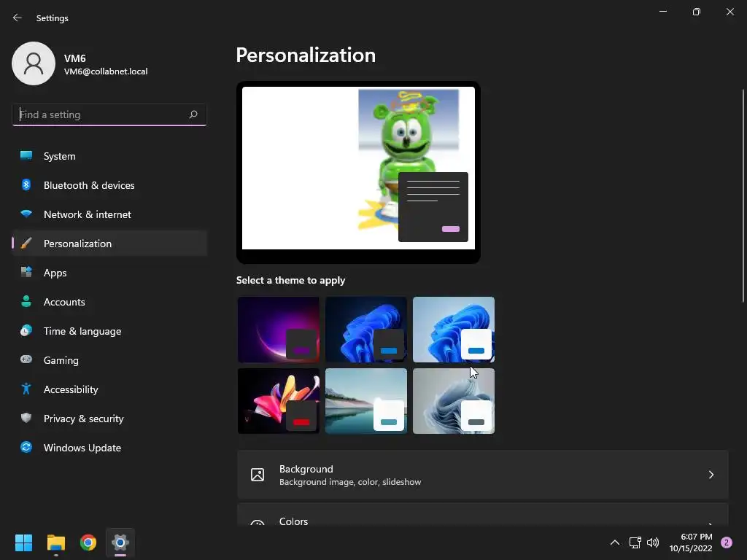Image resolution: width=747 pixels, height=560 pixels.
Task: Click the Accessibility label in sidebar
Action: coord(71,389)
